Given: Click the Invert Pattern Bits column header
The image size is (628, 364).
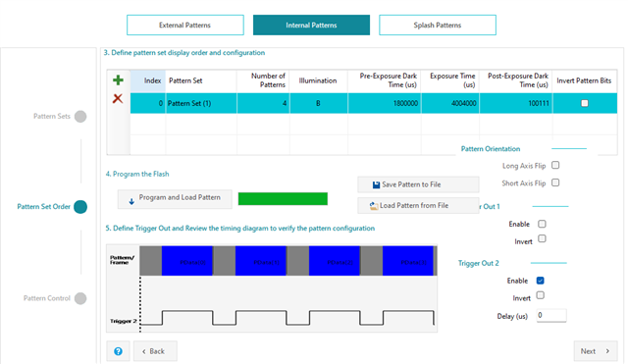Looking at the screenshot, I should tap(585, 80).
